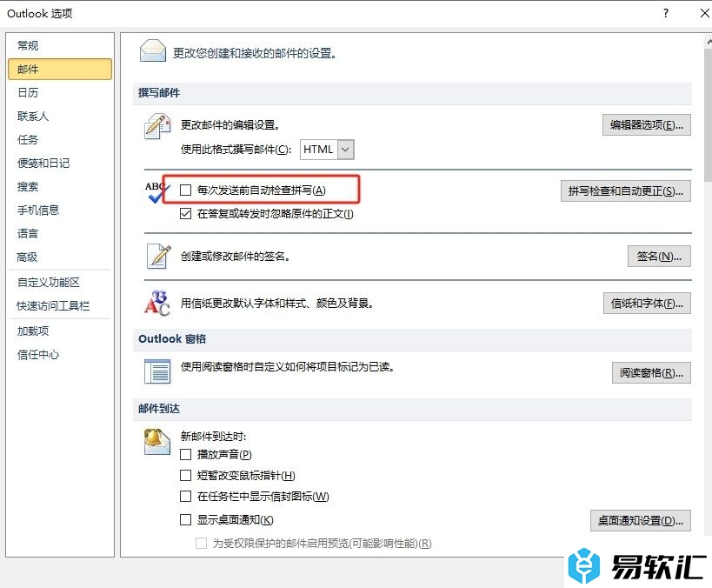
Task: Click 阅读窗格 button
Action: [651, 372]
